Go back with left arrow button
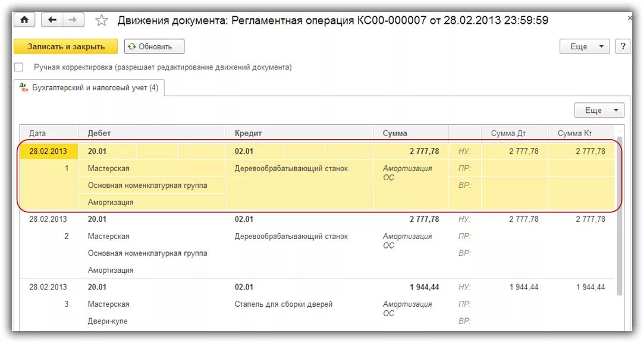644x343 pixels. coord(52,20)
